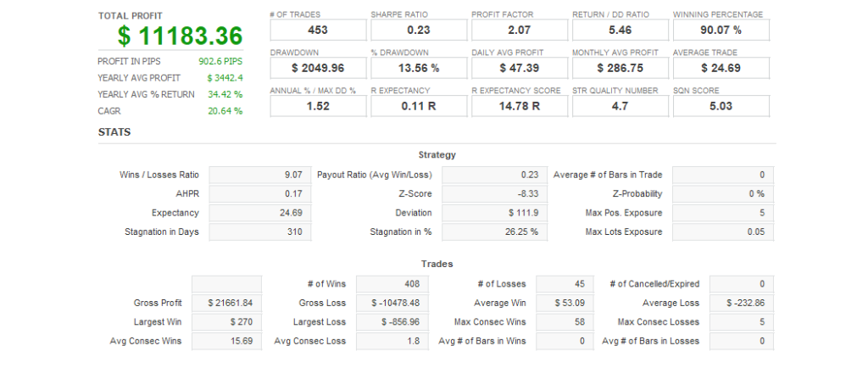Viewport: 868px width, 368px height.
Task: Click the Profit Factor value 2.07
Action: click(520, 31)
